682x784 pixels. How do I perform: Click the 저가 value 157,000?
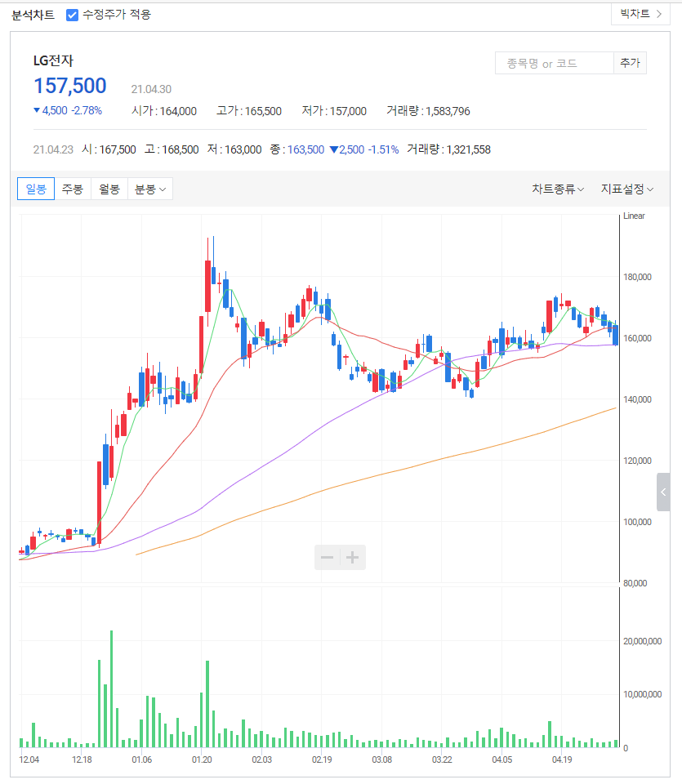[x=348, y=111]
